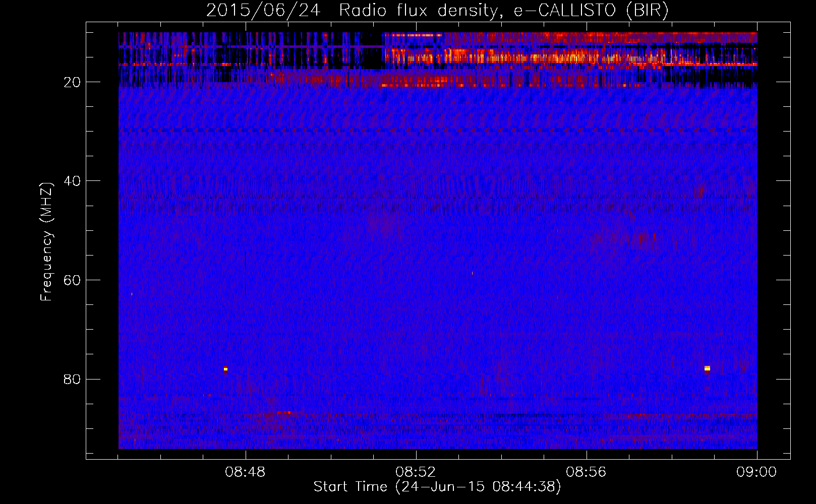Select the "09:00" time tick label
Screen dimensions: 816x504
(756, 472)
